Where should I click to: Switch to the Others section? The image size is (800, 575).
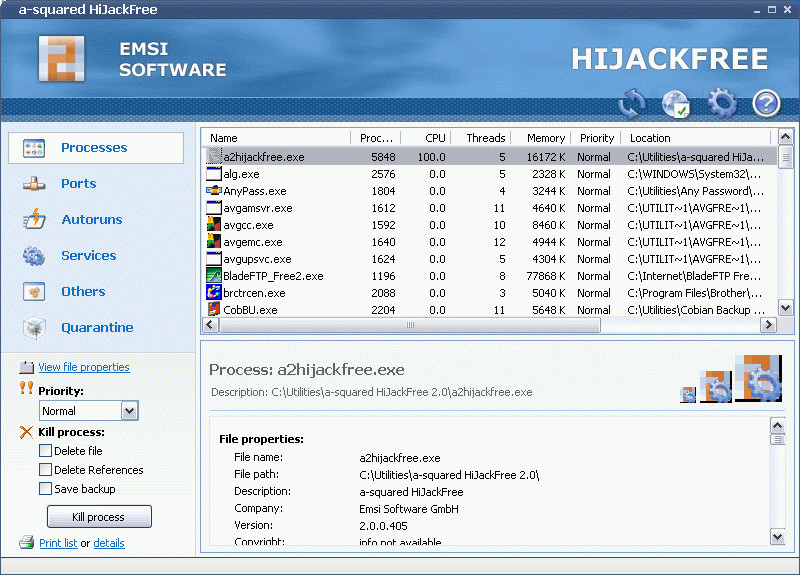pyautogui.click(x=83, y=291)
